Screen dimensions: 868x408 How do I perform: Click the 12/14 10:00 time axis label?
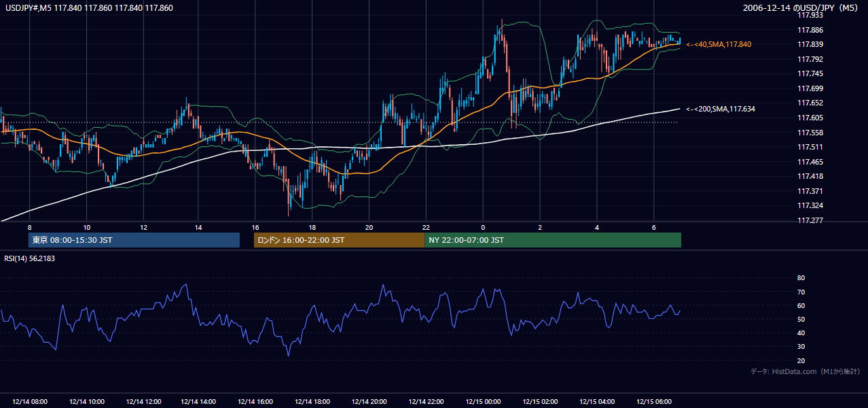[86, 402]
